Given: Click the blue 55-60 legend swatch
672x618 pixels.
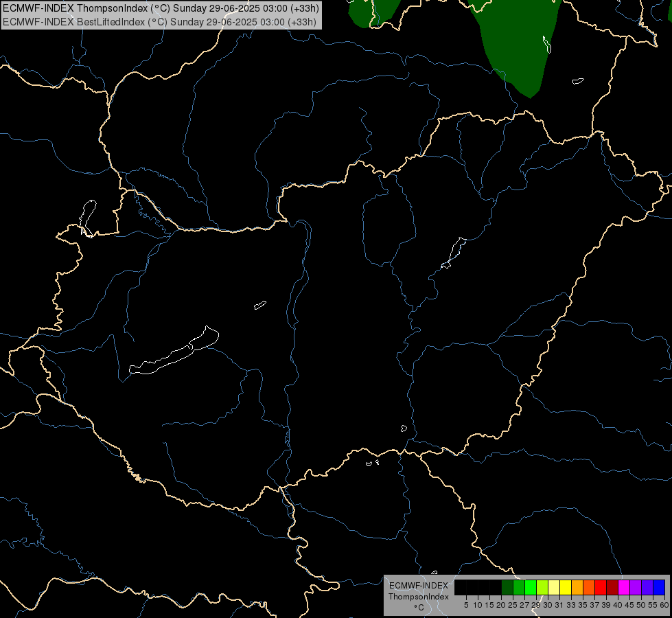Looking at the screenshot, I should tap(659, 588).
